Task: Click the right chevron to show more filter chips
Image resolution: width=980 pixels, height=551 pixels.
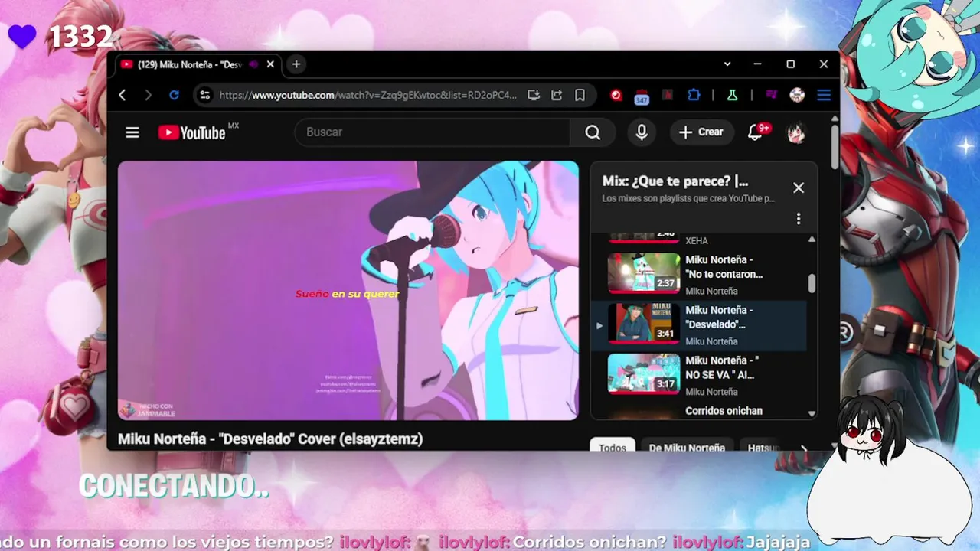Action: 803,448
